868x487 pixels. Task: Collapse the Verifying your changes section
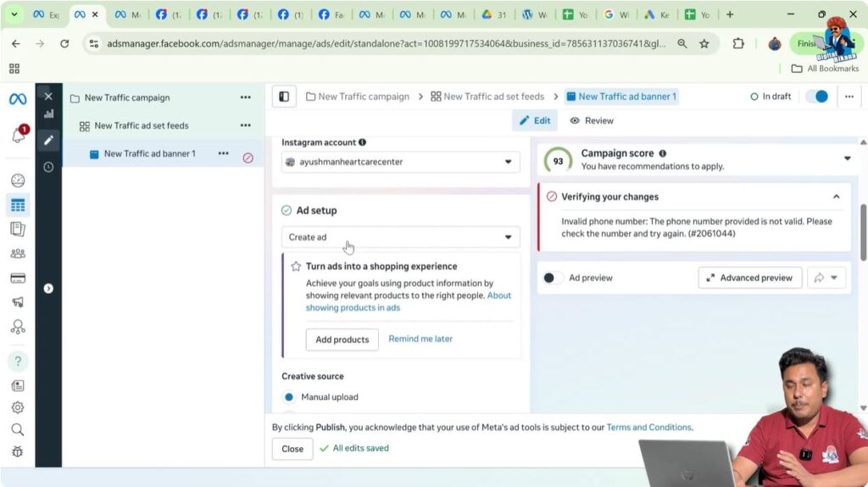837,196
